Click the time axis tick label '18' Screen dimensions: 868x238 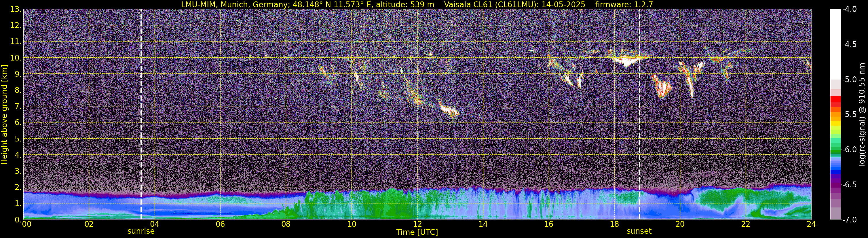click(614, 224)
